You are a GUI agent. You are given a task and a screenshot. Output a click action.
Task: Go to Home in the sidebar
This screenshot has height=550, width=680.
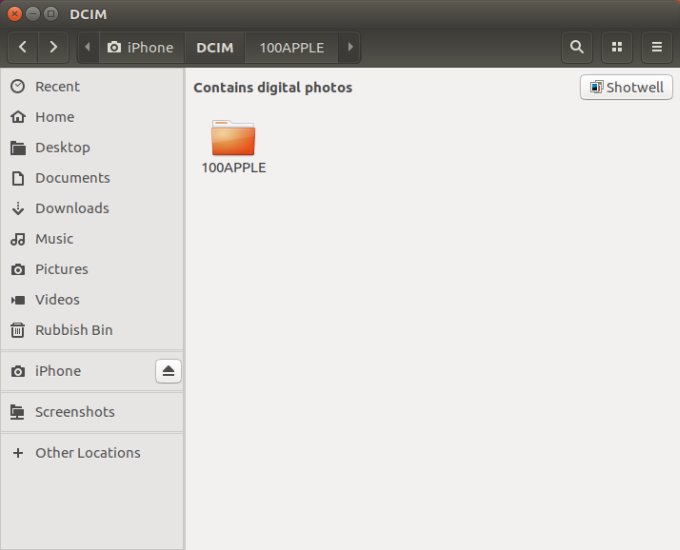pyautogui.click(x=92, y=117)
